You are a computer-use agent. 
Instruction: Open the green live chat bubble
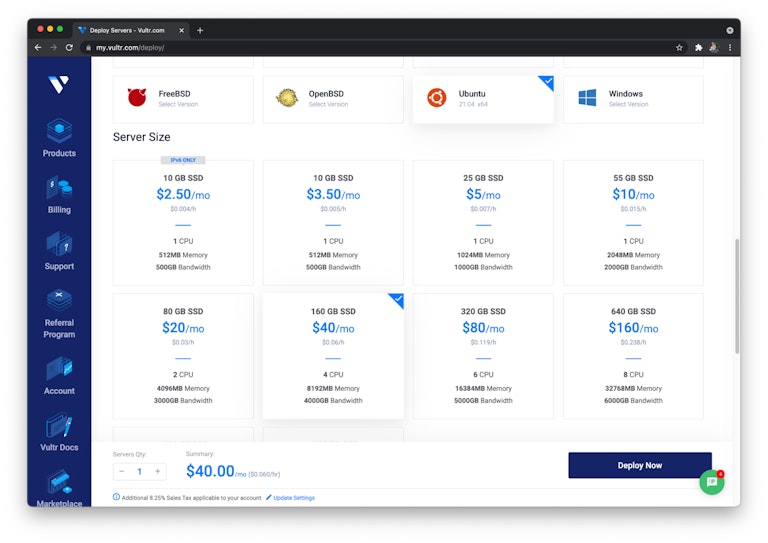tap(712, 482)
